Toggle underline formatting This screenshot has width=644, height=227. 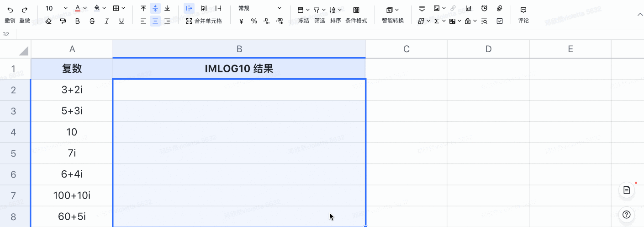click(x=121, y=21)
